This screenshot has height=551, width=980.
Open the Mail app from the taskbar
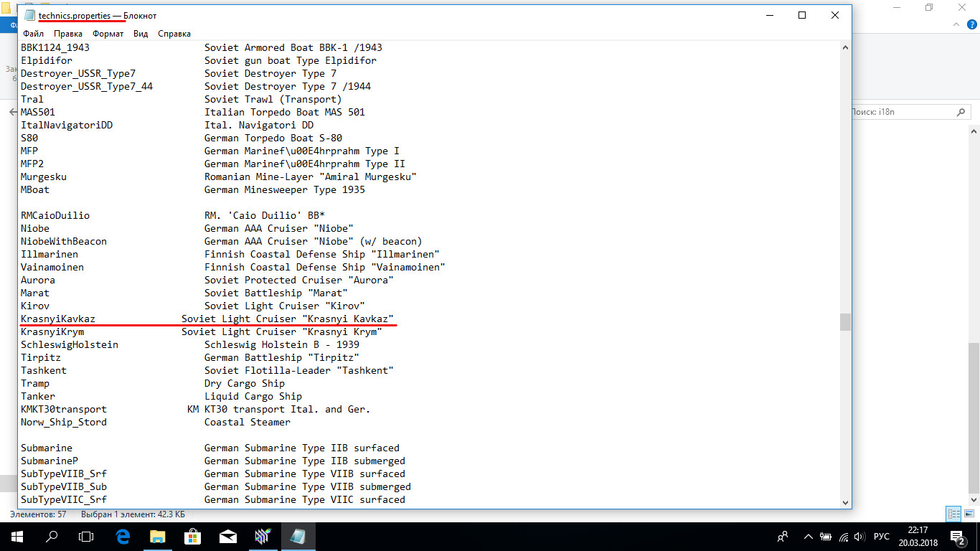[x=228, y=537]
